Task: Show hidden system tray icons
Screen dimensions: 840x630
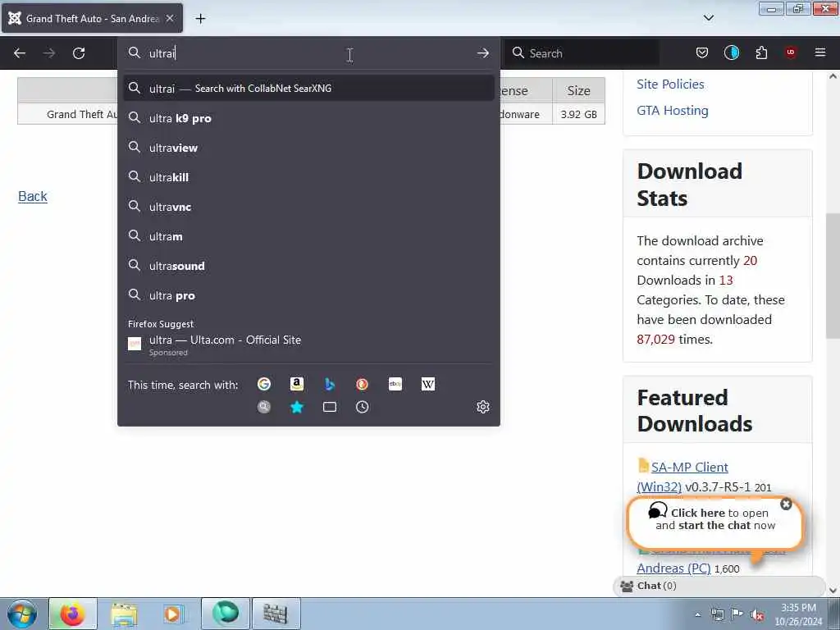Action: coord(697,614)
